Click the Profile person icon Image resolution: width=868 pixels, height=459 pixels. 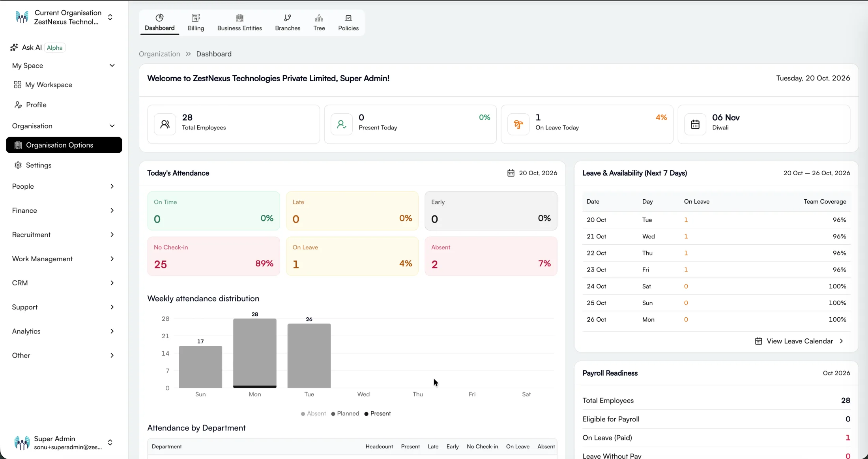click(18, 105)
